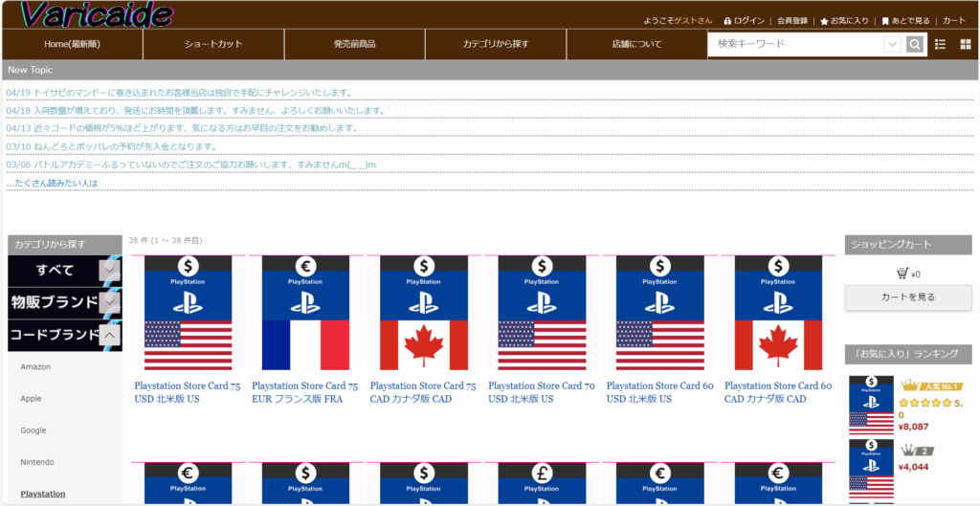
Task: Select Playstation in category list
Action: (43, 494)
